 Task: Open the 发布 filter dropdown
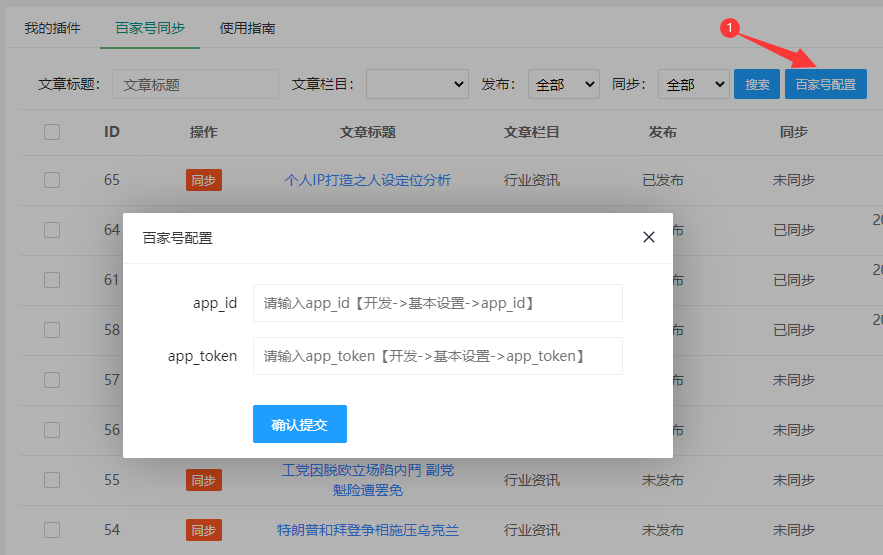click(x=564, y=84)
